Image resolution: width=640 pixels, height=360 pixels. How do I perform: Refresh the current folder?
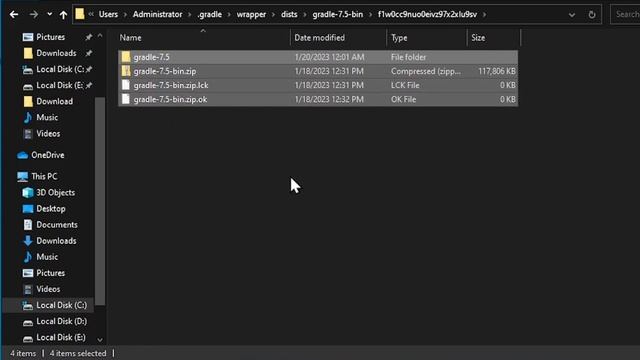pos(592,15)
